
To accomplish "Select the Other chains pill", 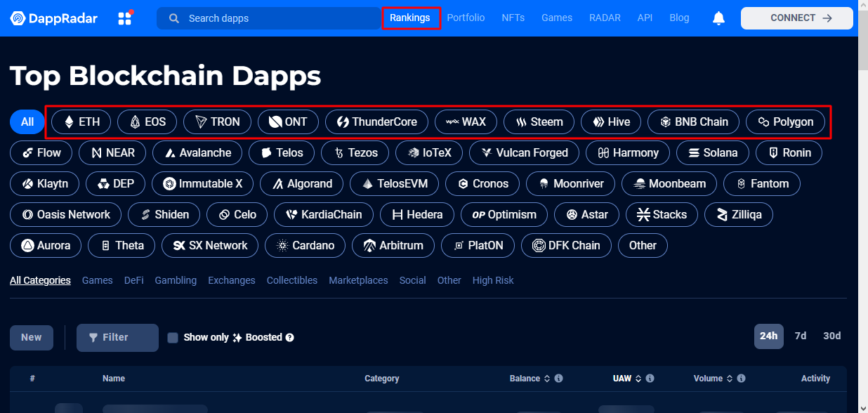I will pyautogui.click(x=643, y=246).
